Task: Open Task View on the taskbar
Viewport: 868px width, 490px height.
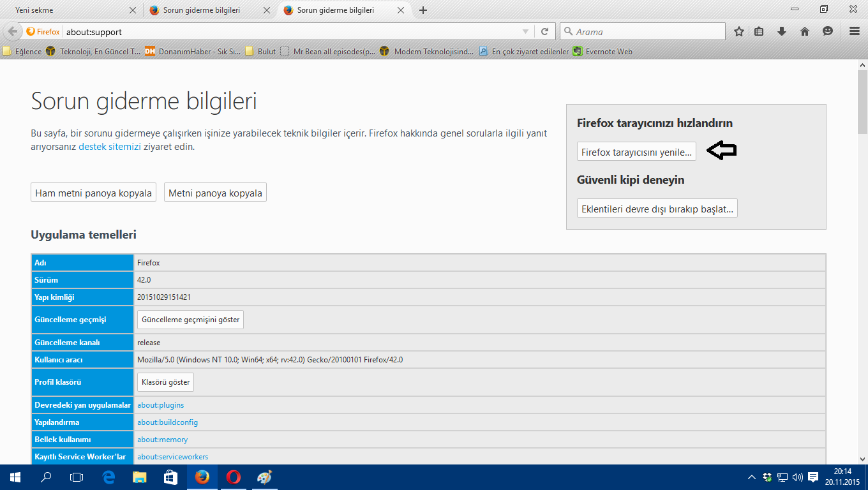Action: [x=77, y=477]
